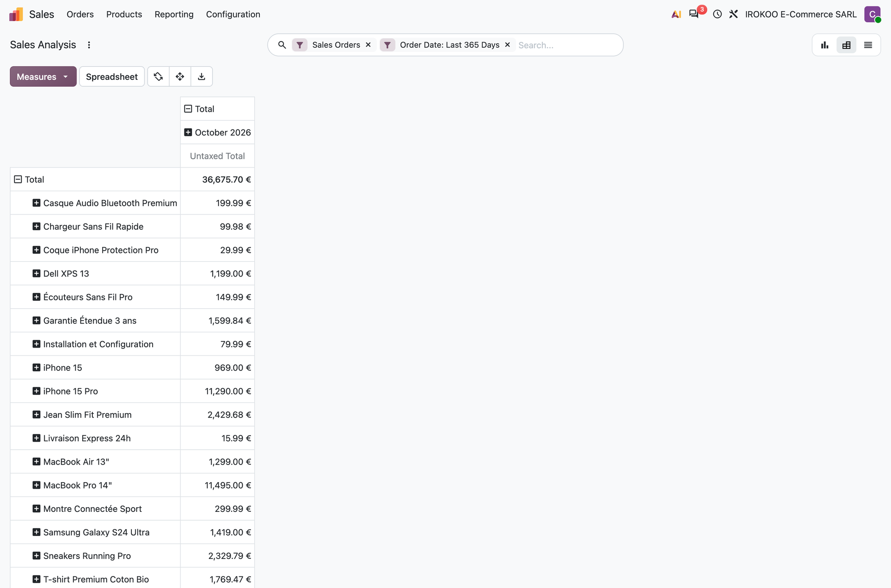Open the messages conversations icon

694,14
